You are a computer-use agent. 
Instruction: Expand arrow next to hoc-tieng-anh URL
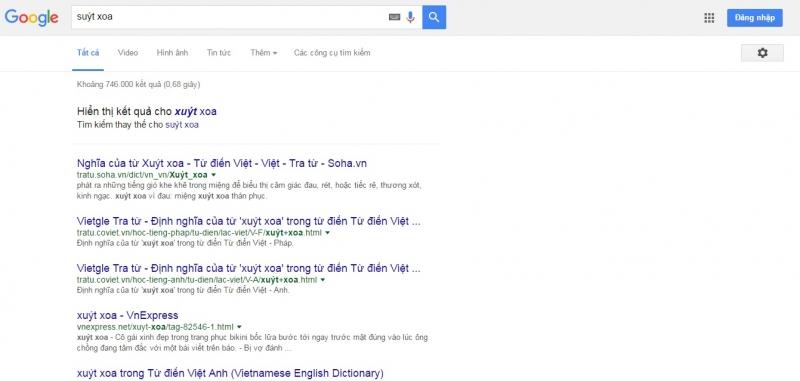(x=323, y=280)
